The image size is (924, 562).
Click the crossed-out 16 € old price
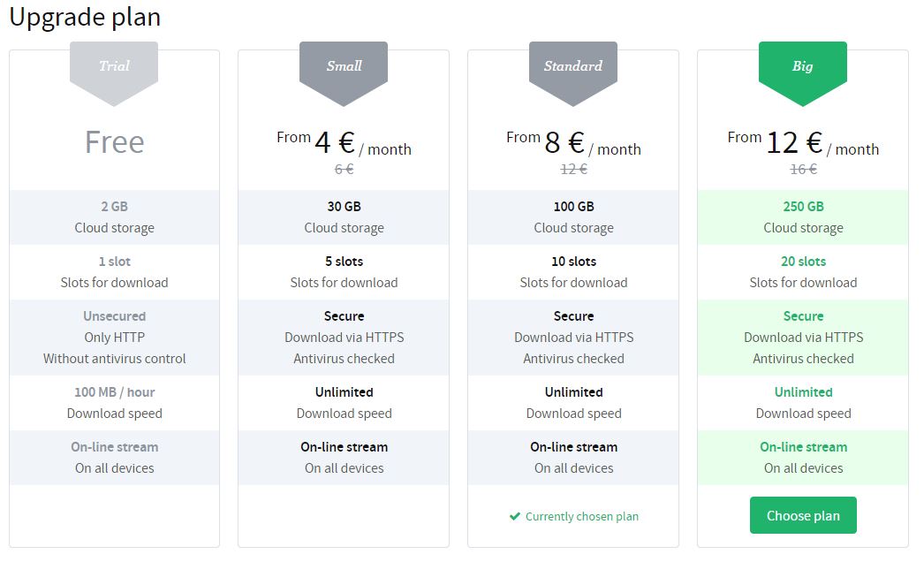[x=803, y=170]
